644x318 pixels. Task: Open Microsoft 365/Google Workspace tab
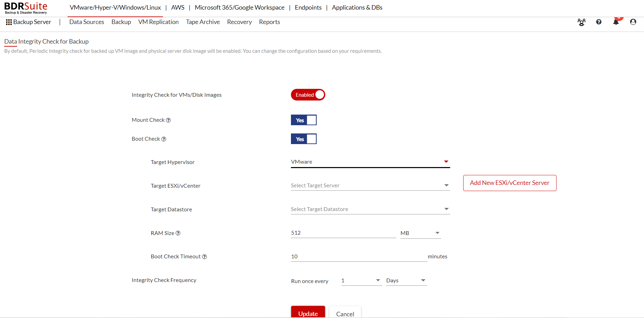[239, 8]
